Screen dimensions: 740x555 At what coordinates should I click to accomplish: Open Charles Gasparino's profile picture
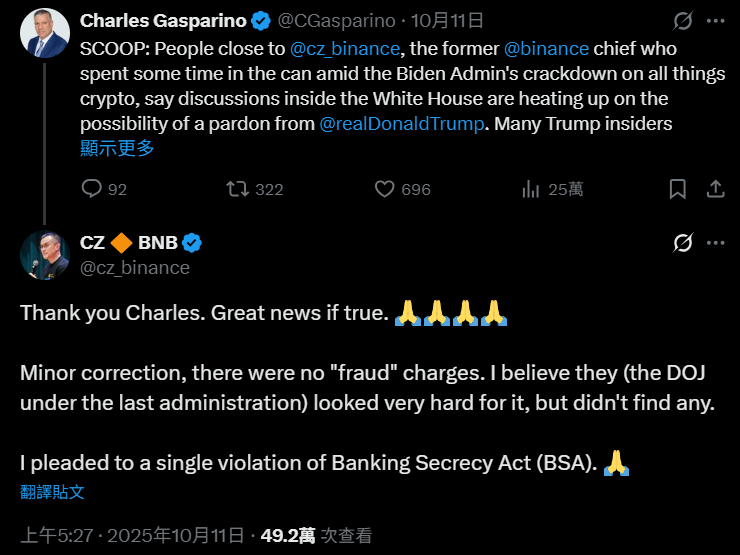[45, 32]
